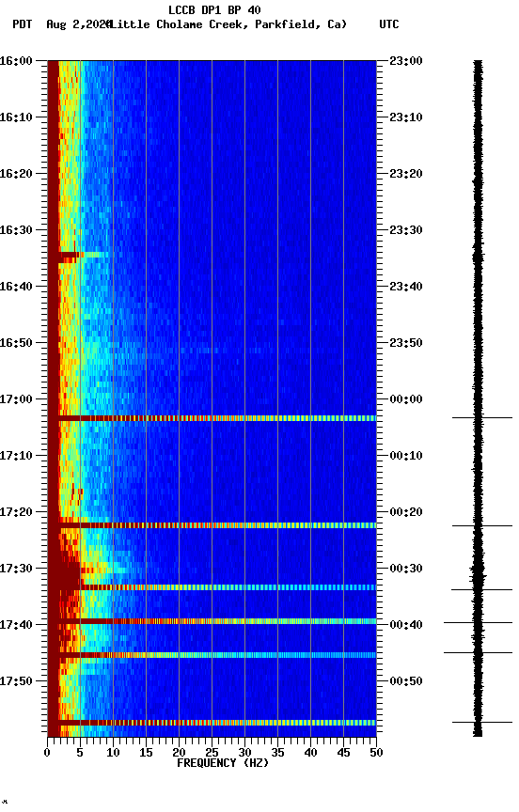The image size is (519, 812).
Task: Click the 40 Hz frequency axis label
Action: click(311, 753)
